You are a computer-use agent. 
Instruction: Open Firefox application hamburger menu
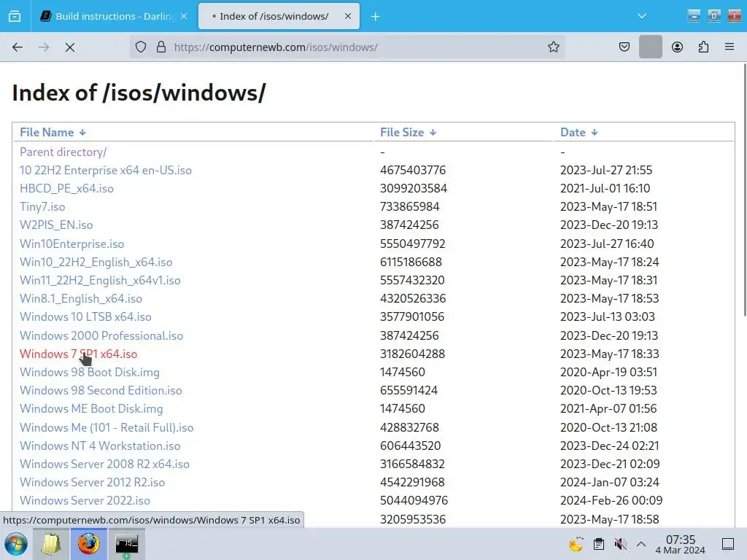click(x=729, y=47)
